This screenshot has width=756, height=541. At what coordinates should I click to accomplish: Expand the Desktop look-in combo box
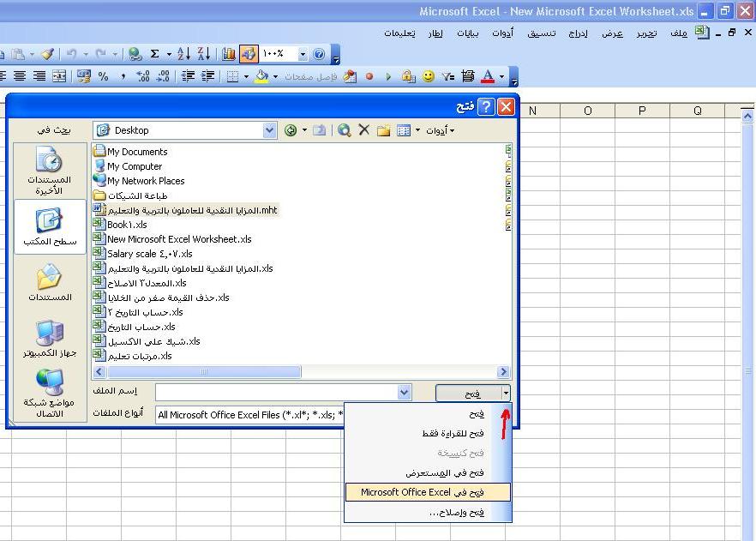(x=269, y=130)
